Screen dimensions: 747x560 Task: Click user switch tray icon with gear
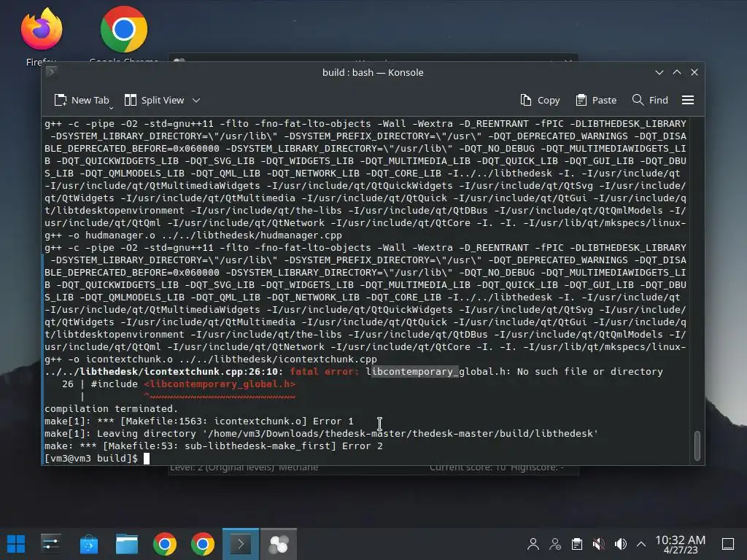(555, 544)
